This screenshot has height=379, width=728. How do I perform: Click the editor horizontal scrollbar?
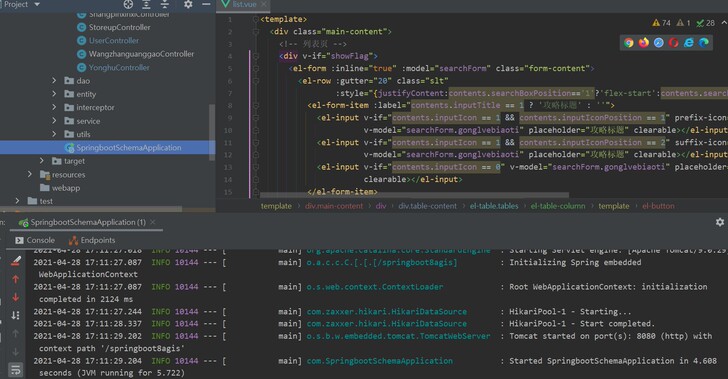coord(414,195)
